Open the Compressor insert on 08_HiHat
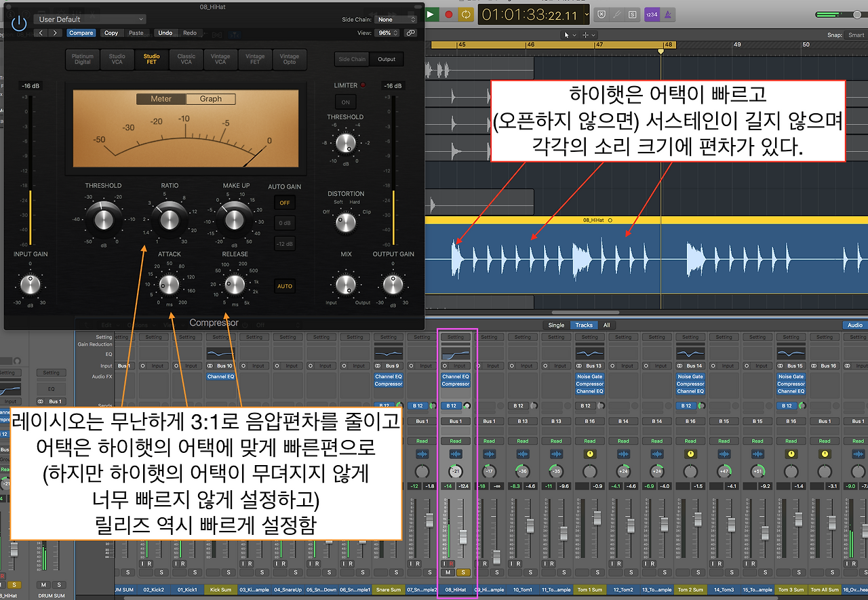This screenshot has width=868, height=600. (456, 384)
